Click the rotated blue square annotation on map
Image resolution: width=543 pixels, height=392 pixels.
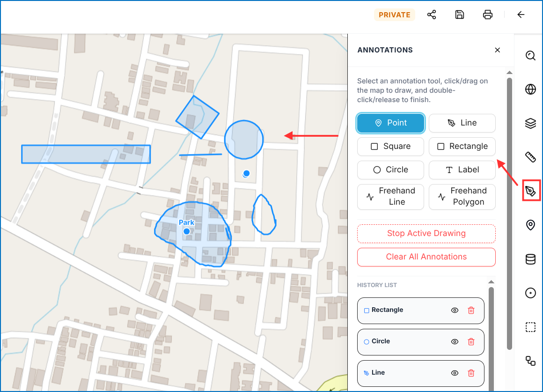(x=198, y=117)
